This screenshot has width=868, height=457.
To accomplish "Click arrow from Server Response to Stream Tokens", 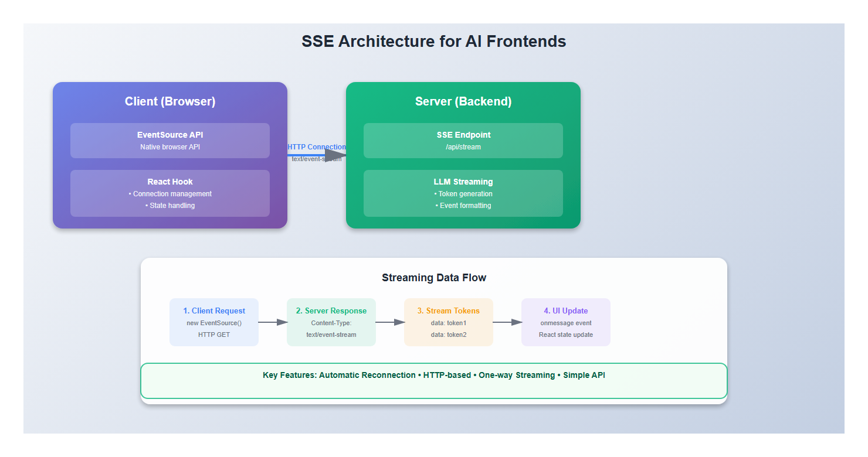I will [390, 322].
